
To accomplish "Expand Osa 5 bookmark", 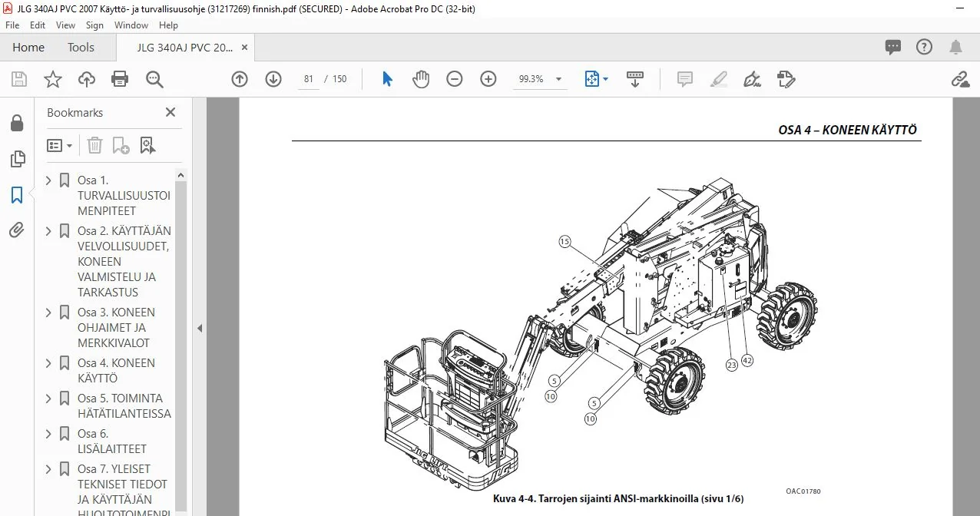I will [x=49, y=399].
